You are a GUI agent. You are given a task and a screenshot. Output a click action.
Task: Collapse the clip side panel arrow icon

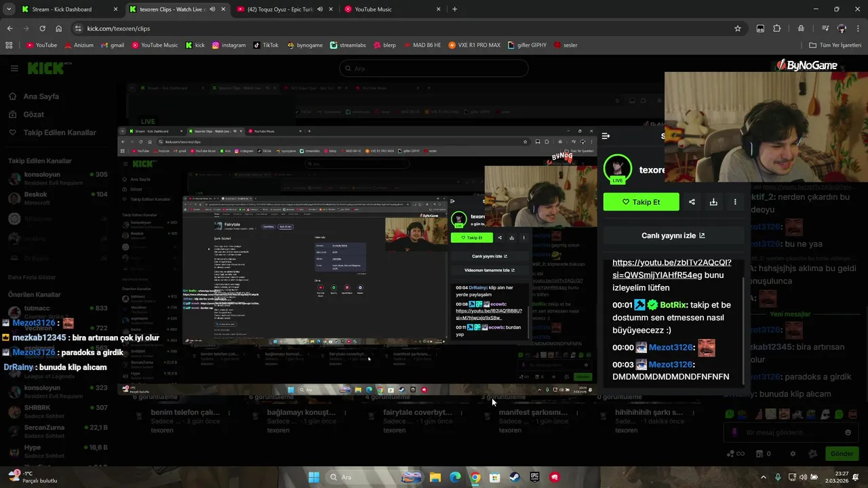pyautogui.click(x=606, y=136)
